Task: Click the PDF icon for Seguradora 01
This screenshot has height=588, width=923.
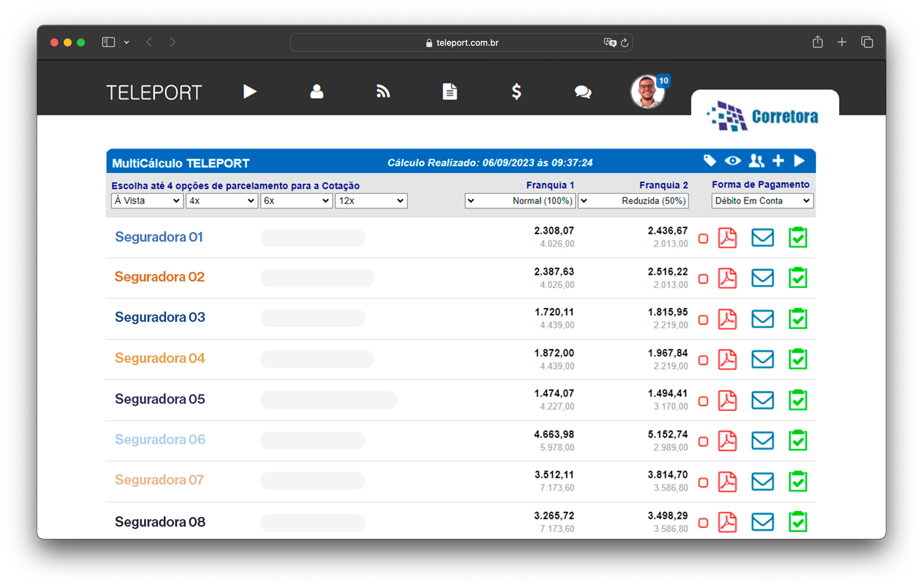Action: (727, 238)
